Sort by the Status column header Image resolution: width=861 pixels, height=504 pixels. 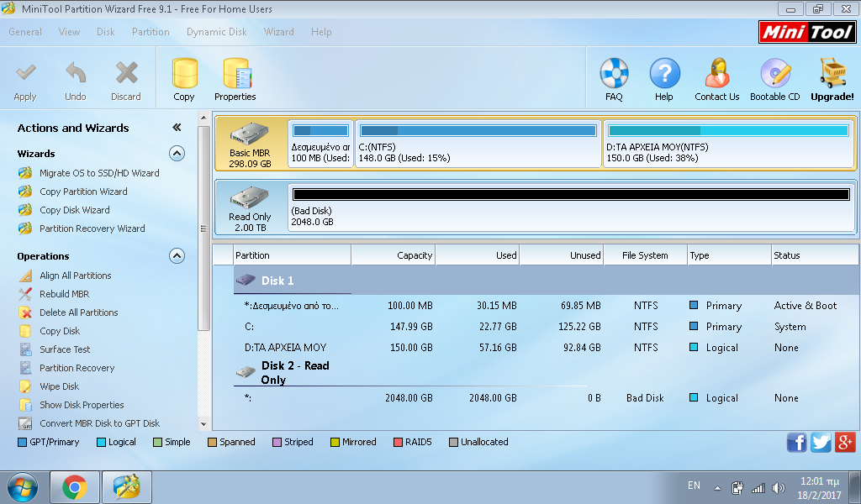point(814,255)
